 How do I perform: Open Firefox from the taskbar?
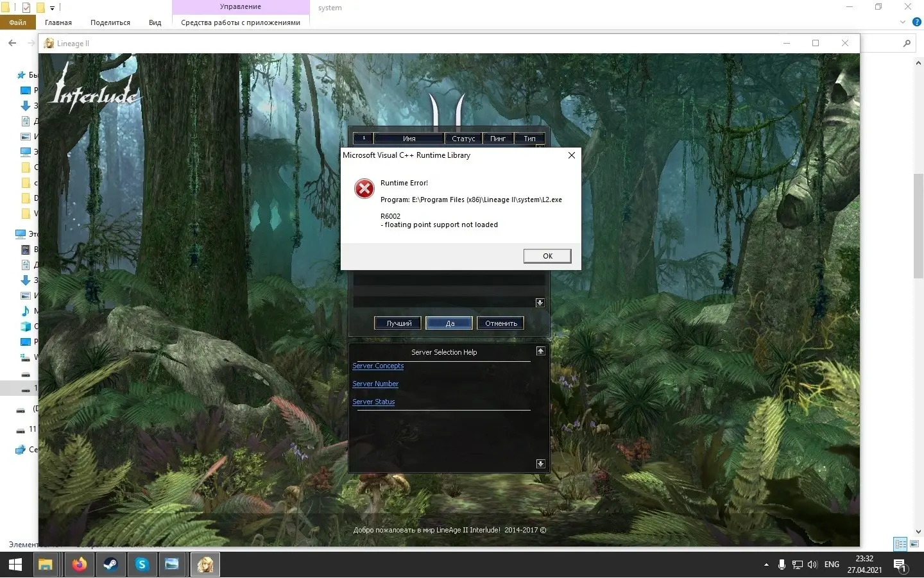point(79,565)
